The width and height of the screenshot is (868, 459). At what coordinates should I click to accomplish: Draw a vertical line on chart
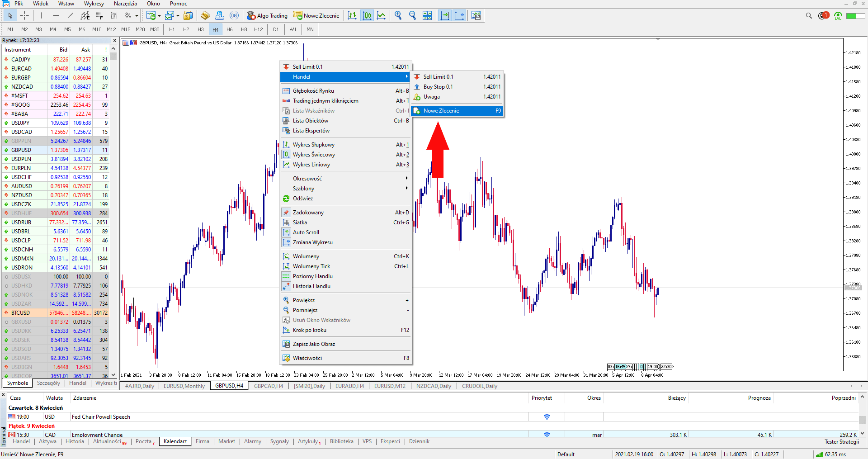click(42, 15)
